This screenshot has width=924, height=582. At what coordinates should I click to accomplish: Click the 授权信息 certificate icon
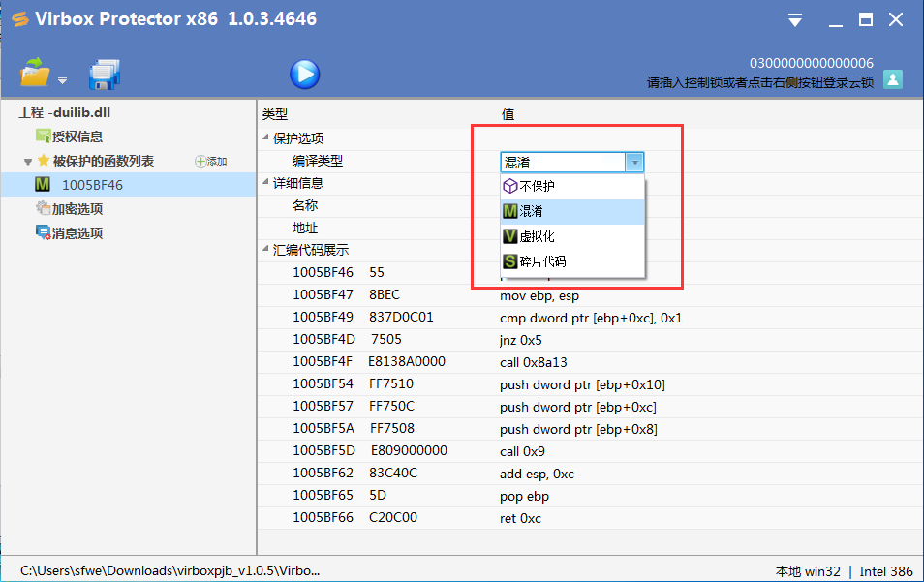[x=43, y=137]
